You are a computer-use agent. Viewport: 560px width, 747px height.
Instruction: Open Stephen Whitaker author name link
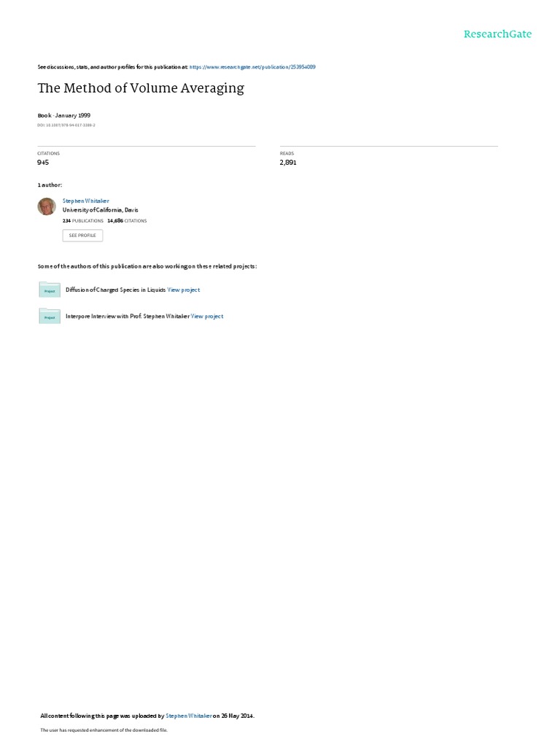point(86,201)
